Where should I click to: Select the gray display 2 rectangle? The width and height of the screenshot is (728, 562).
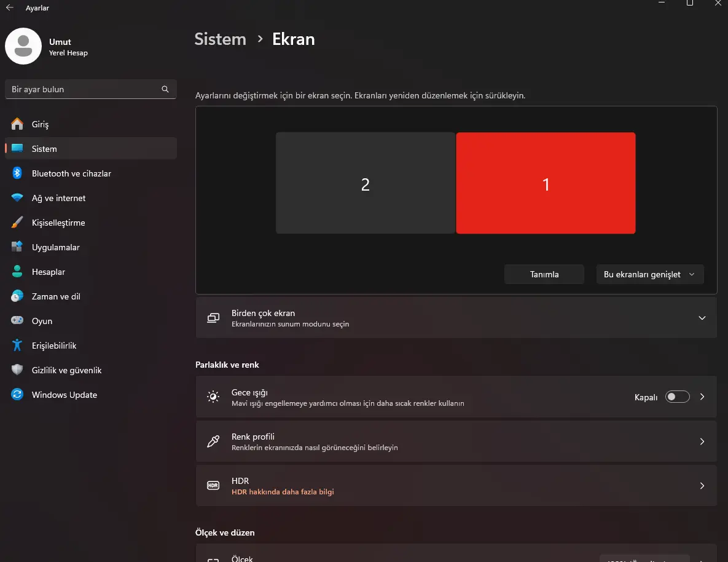click(366, 183)
